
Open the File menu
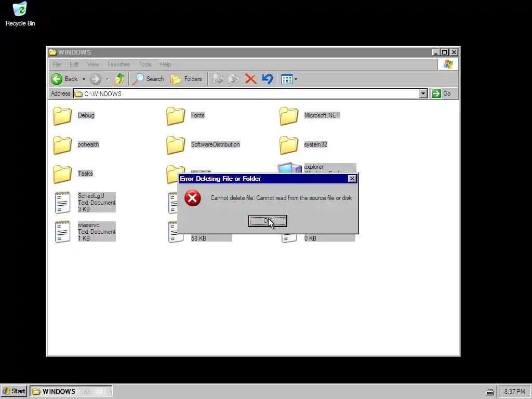[x=57, y=64]
